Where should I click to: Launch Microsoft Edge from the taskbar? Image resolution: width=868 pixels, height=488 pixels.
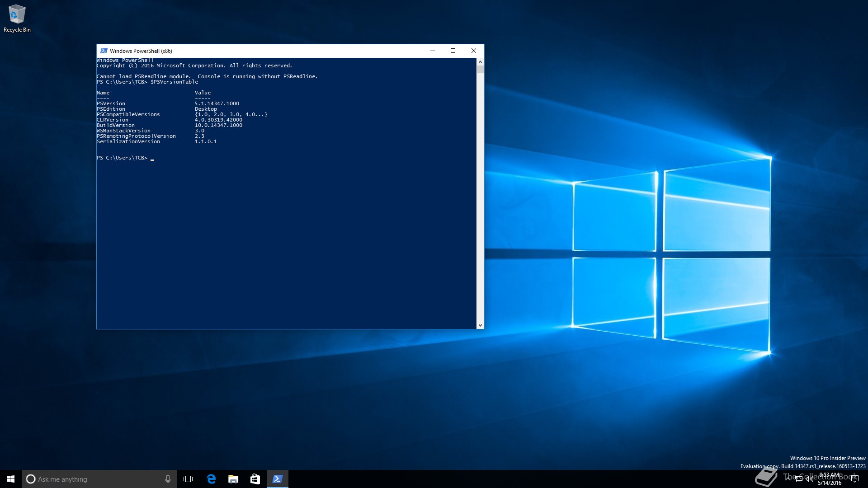211,479
